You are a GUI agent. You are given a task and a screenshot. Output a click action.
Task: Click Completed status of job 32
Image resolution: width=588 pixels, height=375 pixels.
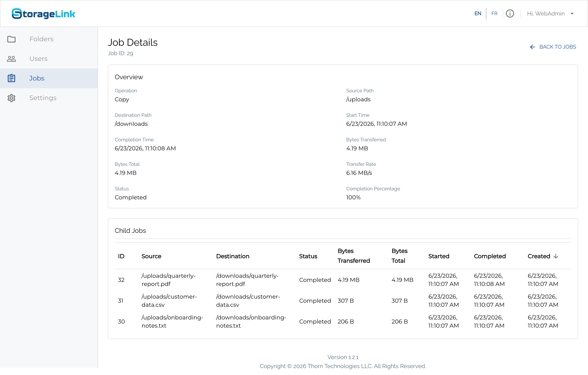coord(315,280)
